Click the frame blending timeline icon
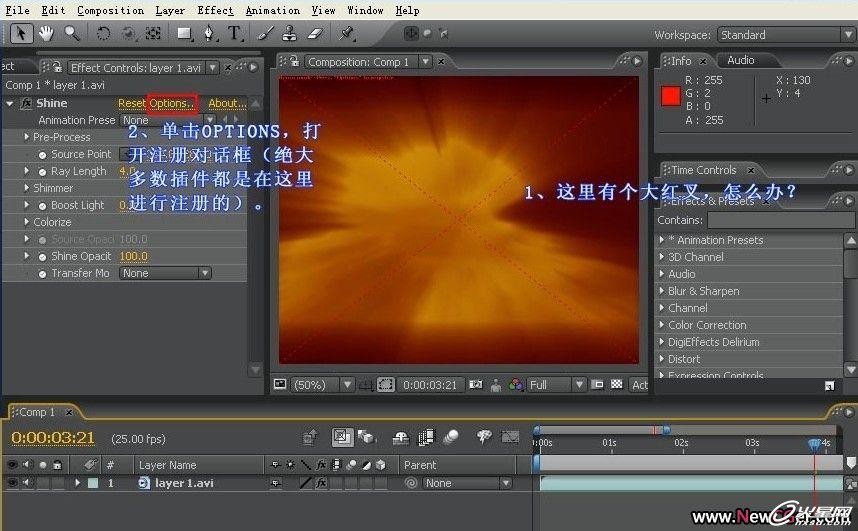Viewport: 858px width, 531px height. (x=426, y=437)
